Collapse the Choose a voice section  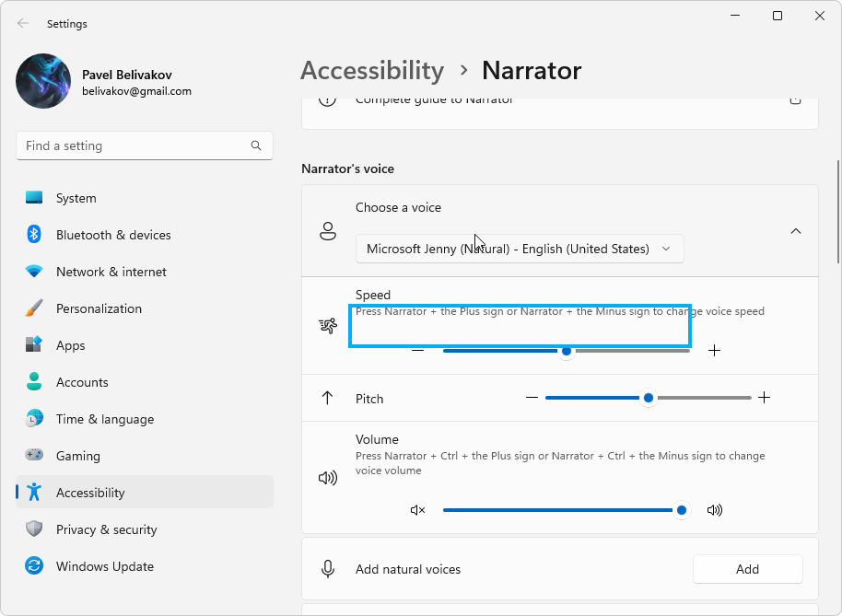[x=796, y=231]
